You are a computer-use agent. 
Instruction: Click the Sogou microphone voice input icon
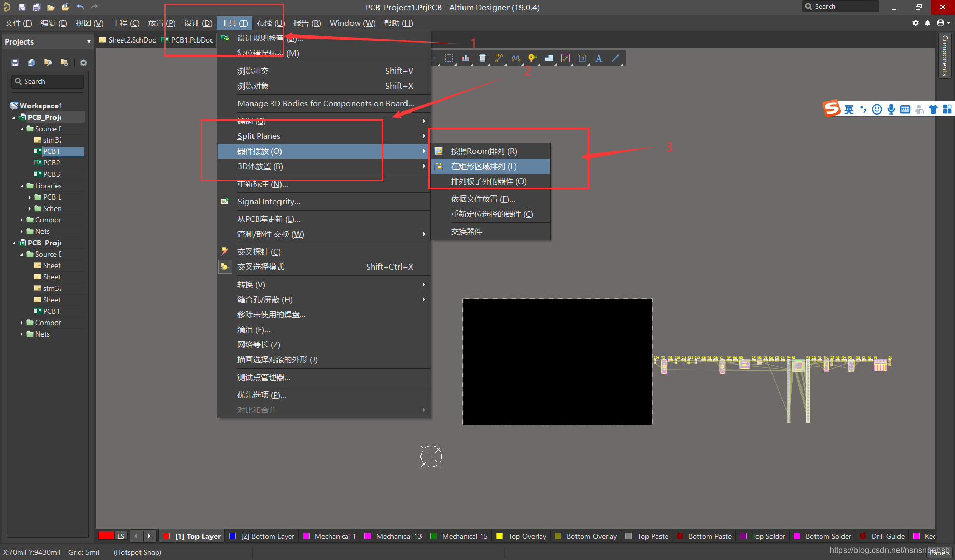(891, 109)
